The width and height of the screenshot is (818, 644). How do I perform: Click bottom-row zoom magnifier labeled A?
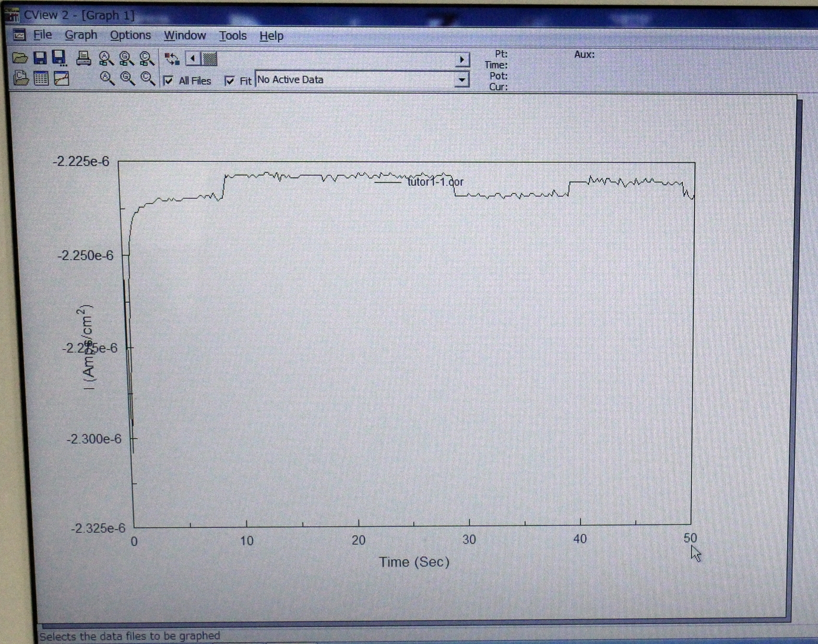click(107, 78)
